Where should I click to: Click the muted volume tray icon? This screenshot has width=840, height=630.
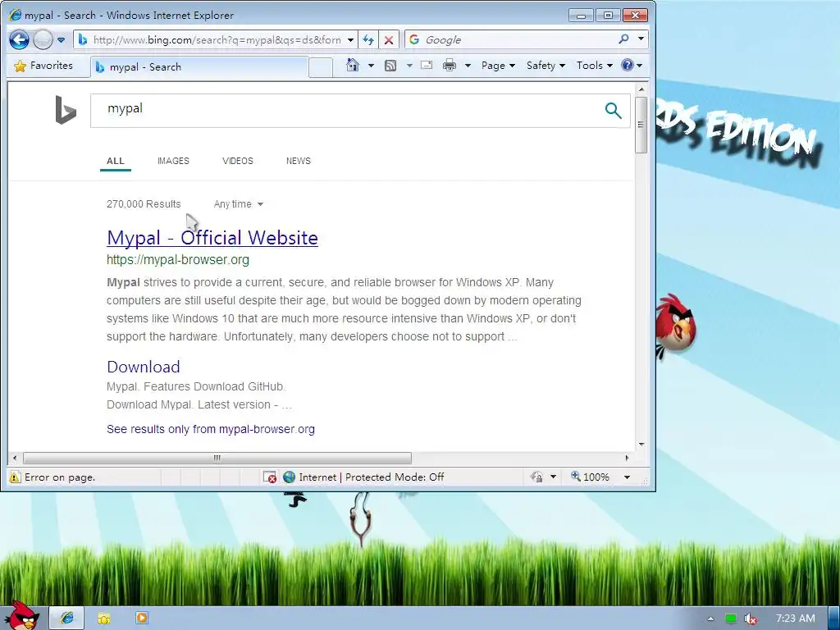(x=751, y=619)
